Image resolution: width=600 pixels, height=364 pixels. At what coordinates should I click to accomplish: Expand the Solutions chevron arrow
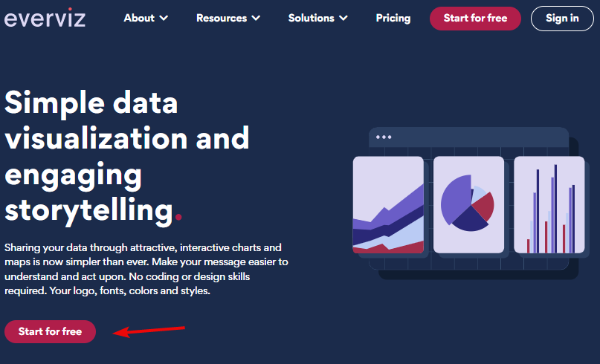(x=343, y=18)
